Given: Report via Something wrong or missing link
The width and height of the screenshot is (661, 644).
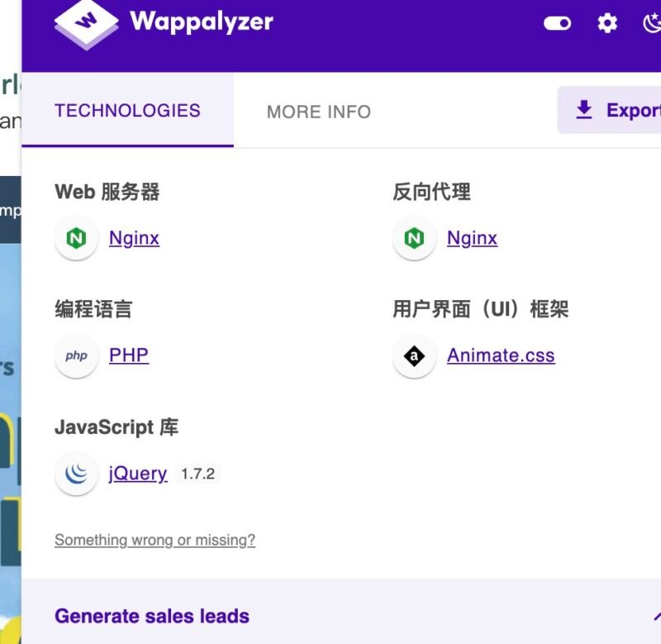Looking at the screenshot, I should coord(155,539).
